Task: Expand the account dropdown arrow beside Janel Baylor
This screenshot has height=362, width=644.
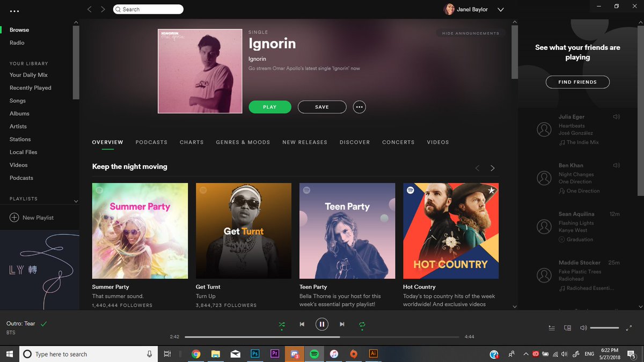Action: click(x=501, y=10)
